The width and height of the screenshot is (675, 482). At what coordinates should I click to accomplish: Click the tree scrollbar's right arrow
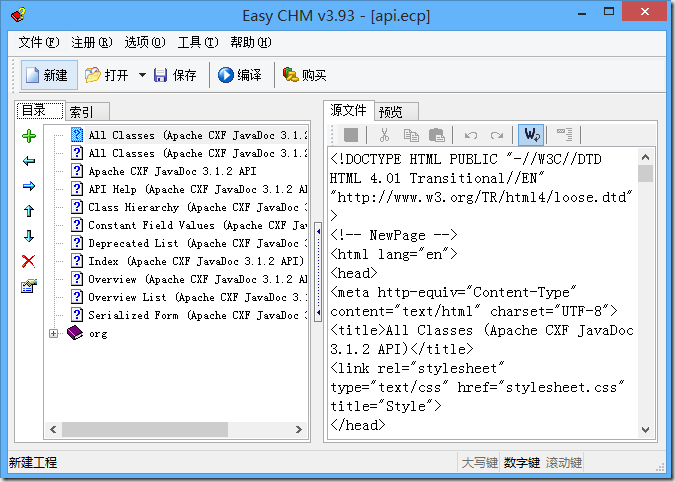pyautogui.click(x=299, y=429)
